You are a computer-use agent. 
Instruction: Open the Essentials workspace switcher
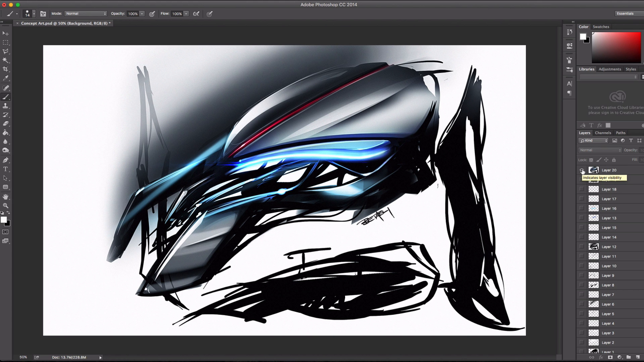[628, 14]
